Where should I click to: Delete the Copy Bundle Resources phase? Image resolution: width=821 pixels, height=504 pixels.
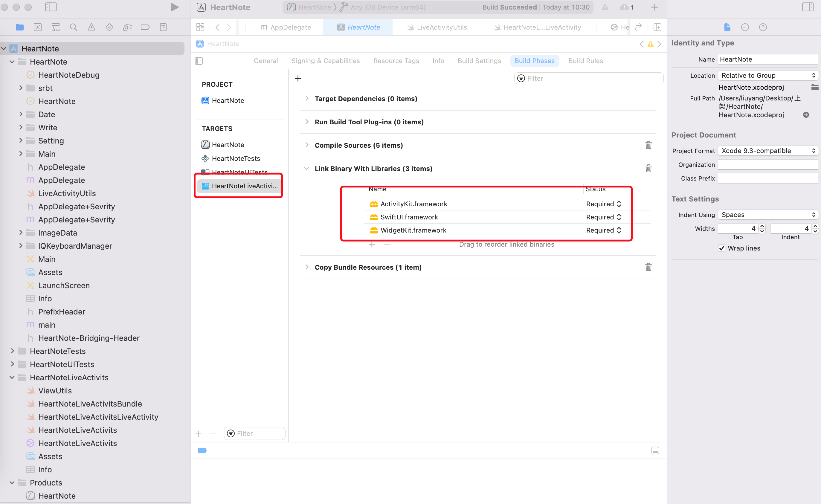648,267
